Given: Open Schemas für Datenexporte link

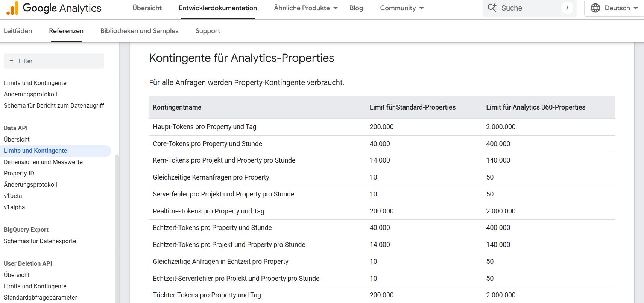Looking at the screenshot, I should coord(40,241).
